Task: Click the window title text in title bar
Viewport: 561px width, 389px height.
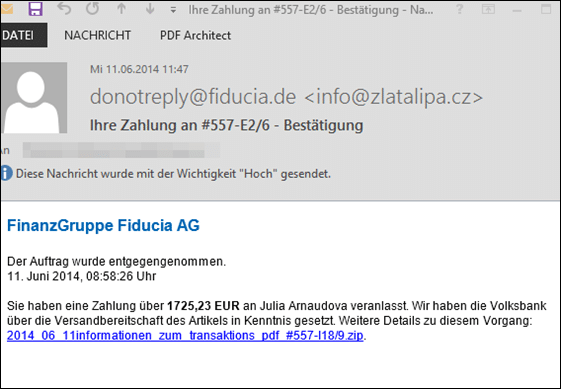Action: [311, 10]
